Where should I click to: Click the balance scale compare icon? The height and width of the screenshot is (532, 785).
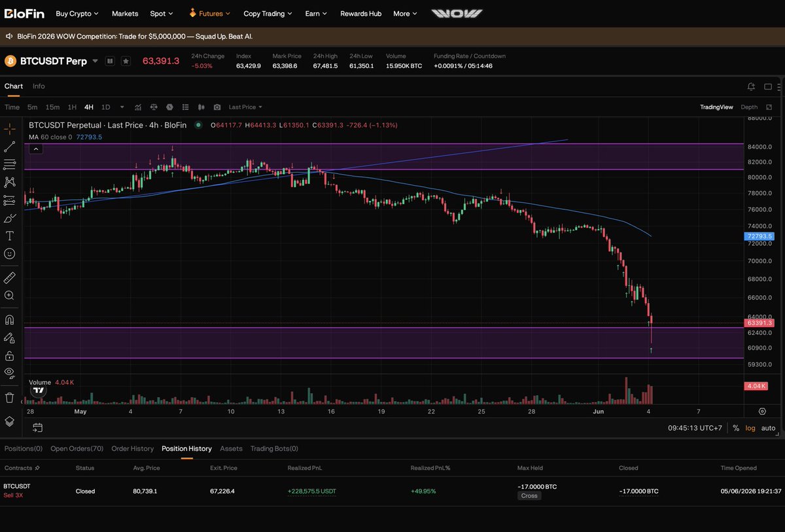click(x=154, y=107)
